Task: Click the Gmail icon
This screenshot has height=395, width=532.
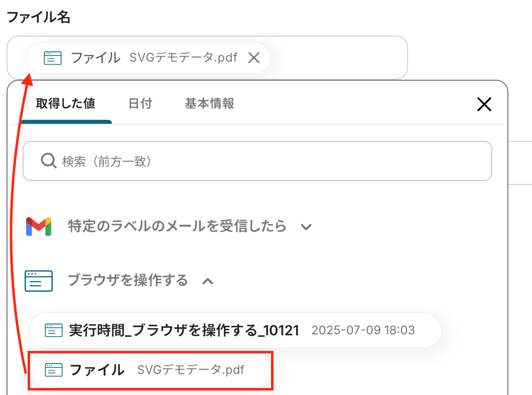Action: (x=39, y=227)
